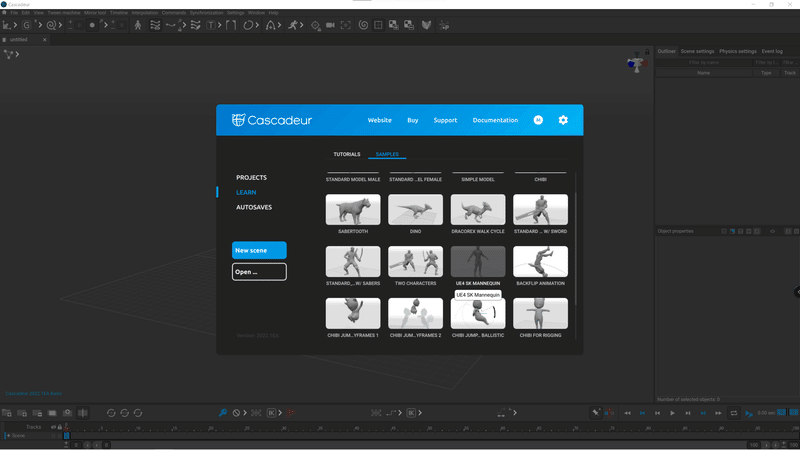
Task: Expand the arrow next to prohibition icon
Action: point(245,413)
